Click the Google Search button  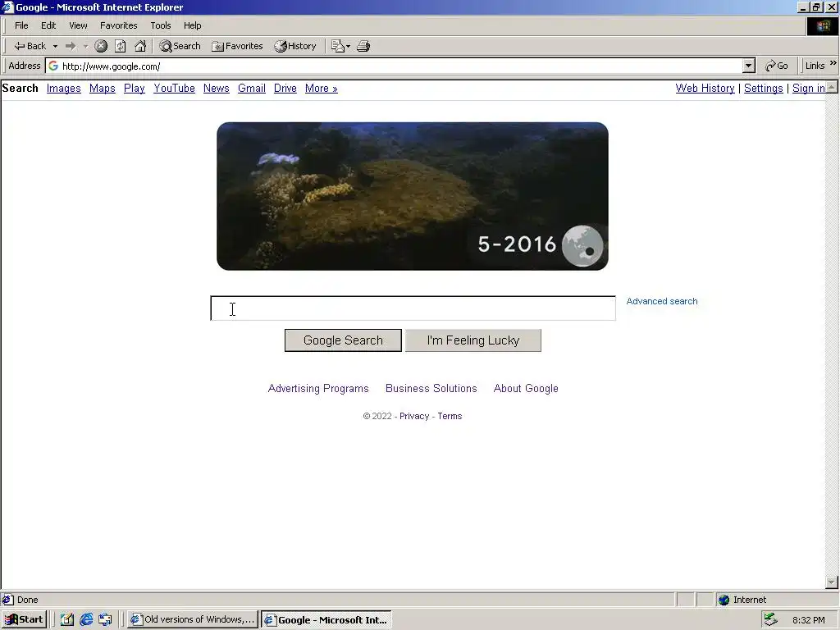click(x=343, y=340)
